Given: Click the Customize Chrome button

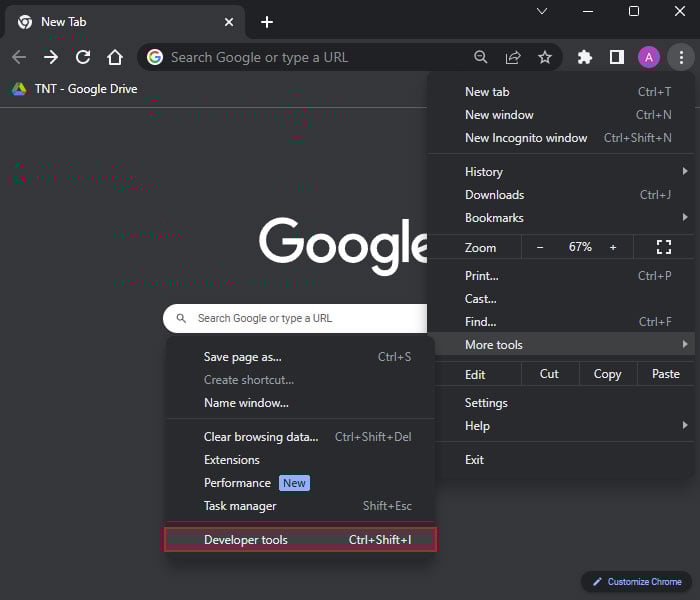Looking at the screenshot, I should tap(637, 582).
